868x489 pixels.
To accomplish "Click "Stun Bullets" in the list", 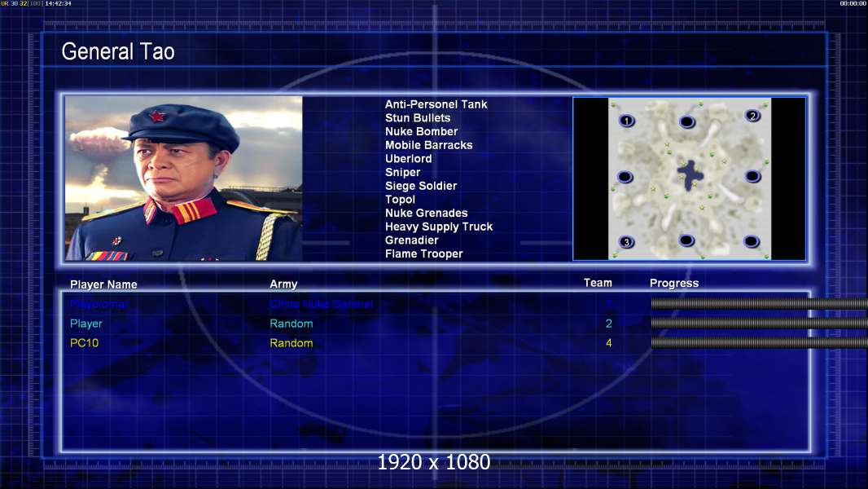I will point(418,118).
